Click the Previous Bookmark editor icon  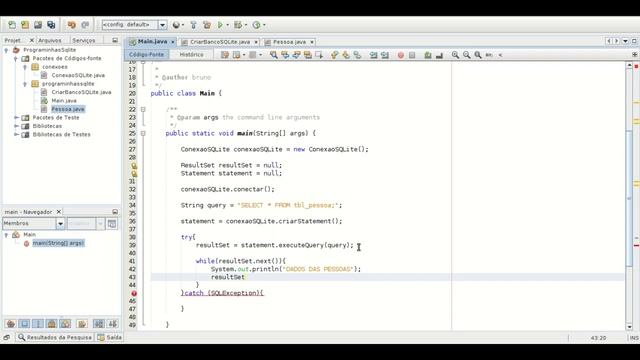(334, 55)
